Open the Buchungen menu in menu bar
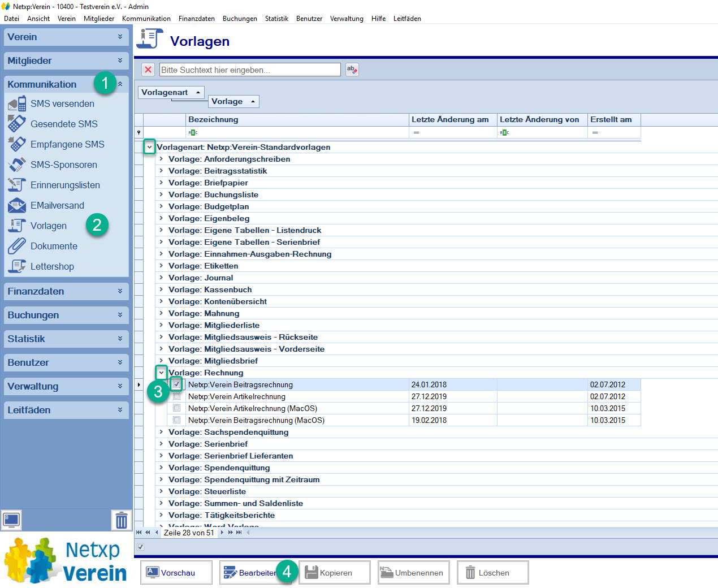Screen dimensions: 718x588 point(240,19)
